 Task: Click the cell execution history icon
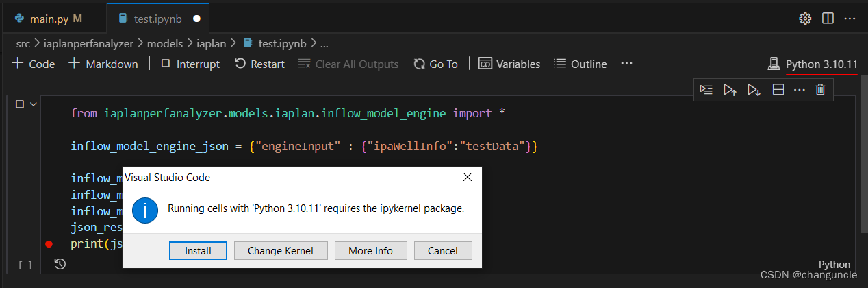[60, 264]
